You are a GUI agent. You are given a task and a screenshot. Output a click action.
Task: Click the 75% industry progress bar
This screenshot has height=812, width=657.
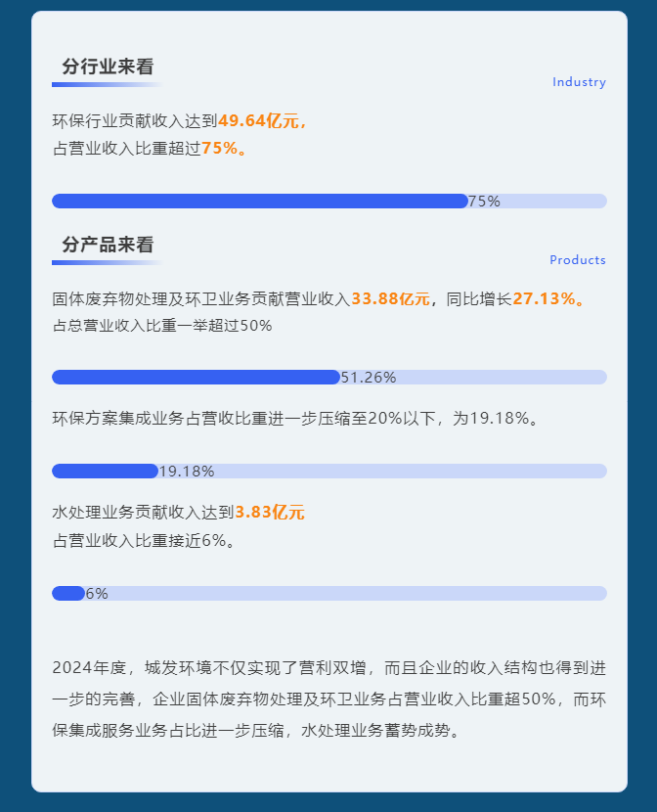[x=329, y=201]
